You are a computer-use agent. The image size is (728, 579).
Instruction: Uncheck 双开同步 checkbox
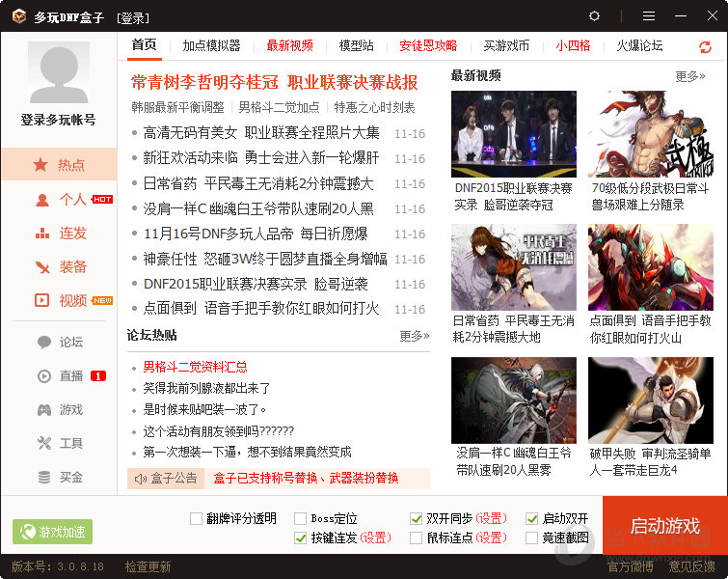pos(416,518)
